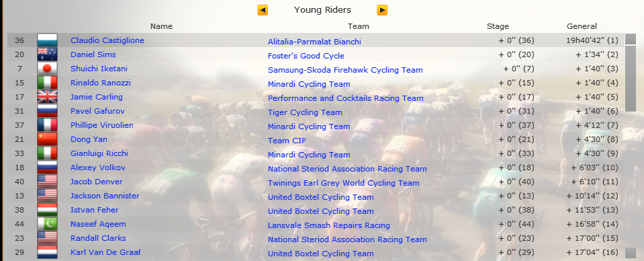Sort by the General column header
Image resolution: width=644 pixels, height=261 pixels.
click(x=582, y=26)
